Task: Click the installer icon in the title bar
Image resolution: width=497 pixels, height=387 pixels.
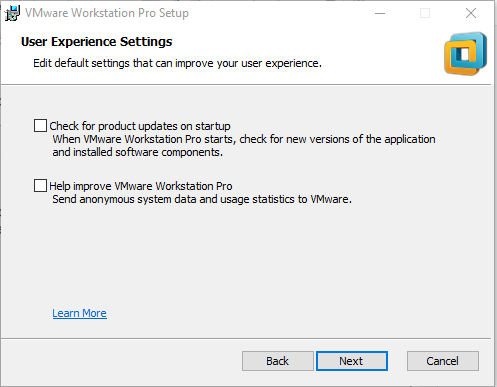Action: click(x=12, y=13)
